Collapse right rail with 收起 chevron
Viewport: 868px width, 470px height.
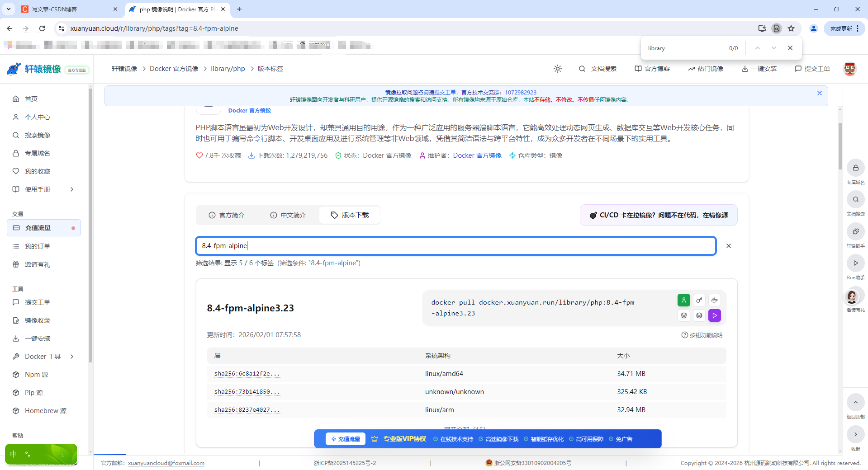coord(856,434)
